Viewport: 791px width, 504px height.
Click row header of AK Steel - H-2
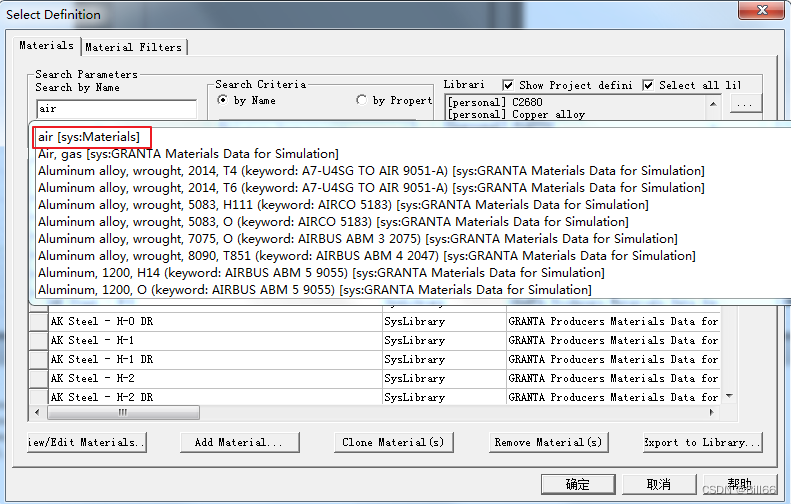(38, 378)
